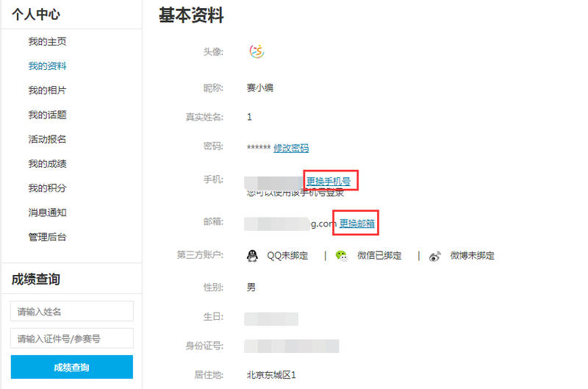Click the profile avatar image
Viewport: 588px width, 389px height.
257,51
